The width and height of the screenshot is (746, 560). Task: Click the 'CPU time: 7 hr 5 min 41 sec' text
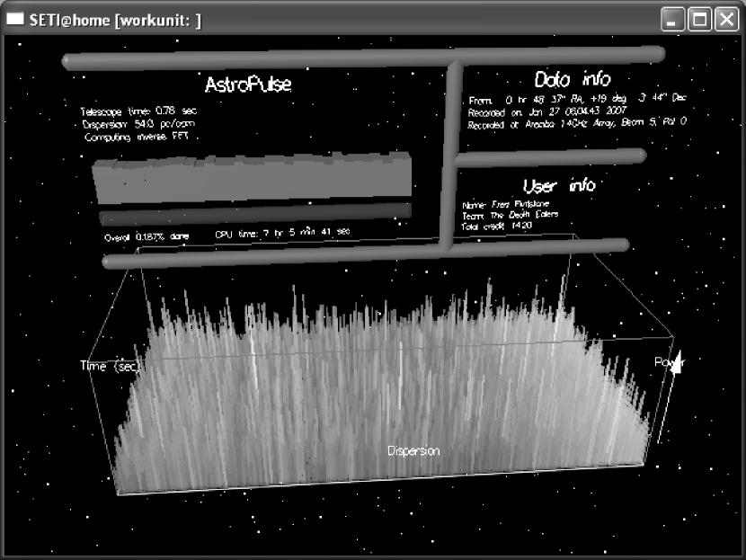[x=282, y=233]
